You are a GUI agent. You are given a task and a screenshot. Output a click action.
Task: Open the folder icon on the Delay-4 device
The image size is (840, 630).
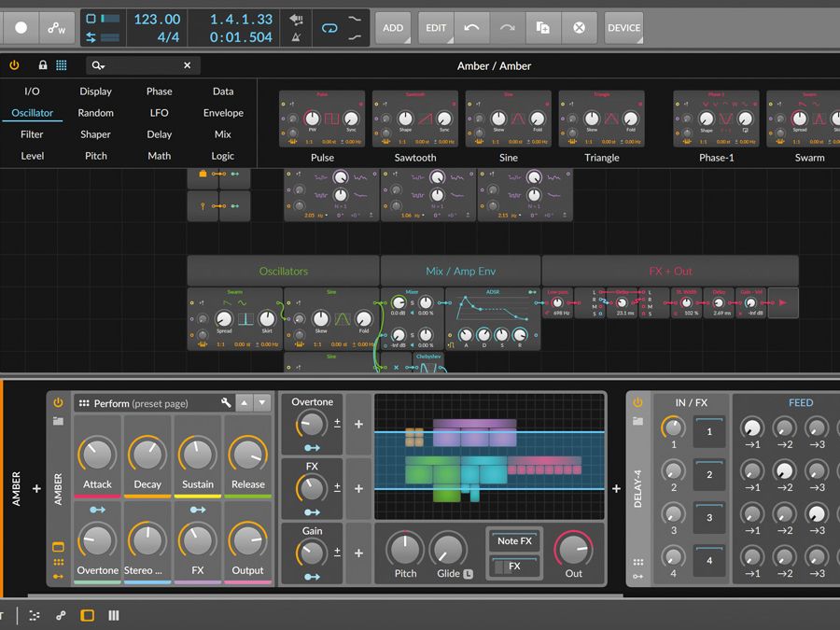pyautogui.click(x=637, y=421)
